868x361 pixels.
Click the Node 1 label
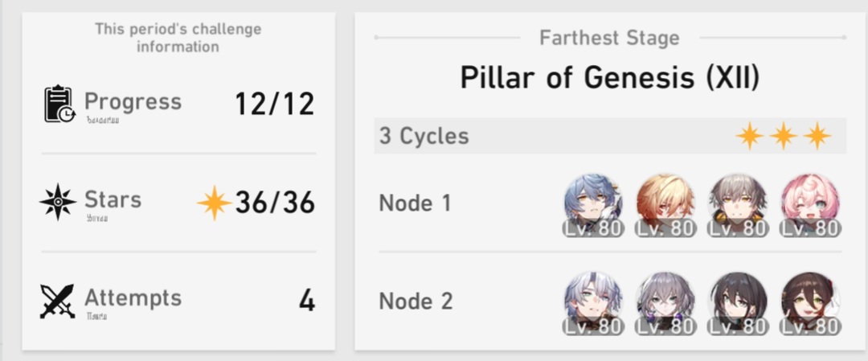(x=416, y=203)
